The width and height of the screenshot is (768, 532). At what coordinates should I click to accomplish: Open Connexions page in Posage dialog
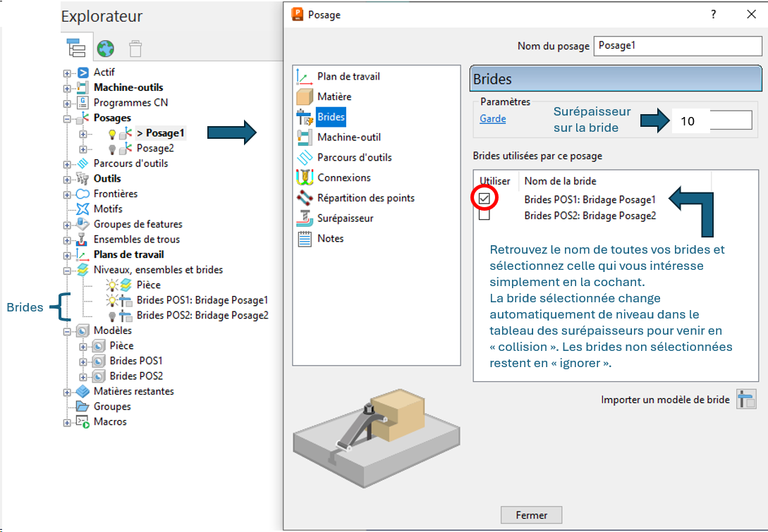click(x=343, y=178)
